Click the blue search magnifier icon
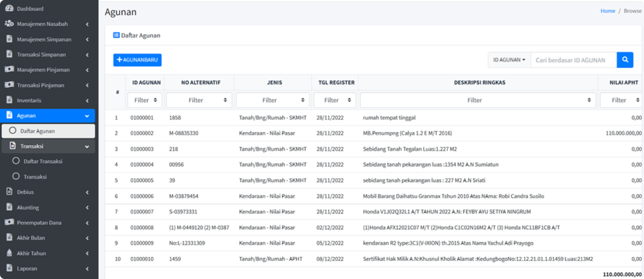This screenshot has width=644, height=279. point(625,60)
